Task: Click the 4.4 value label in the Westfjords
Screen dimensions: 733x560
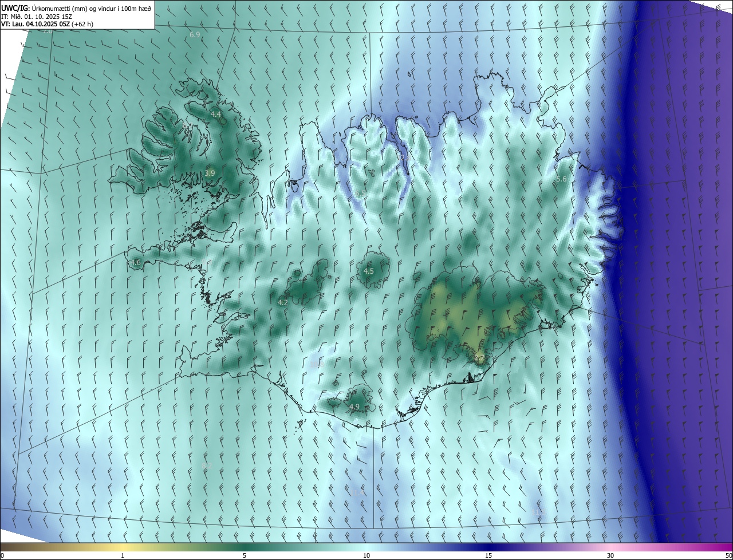Action: (x=216, y=115)
